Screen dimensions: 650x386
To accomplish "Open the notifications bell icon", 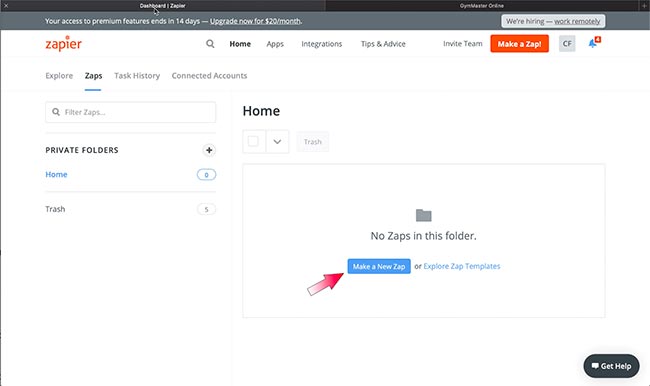I will 594,43.
